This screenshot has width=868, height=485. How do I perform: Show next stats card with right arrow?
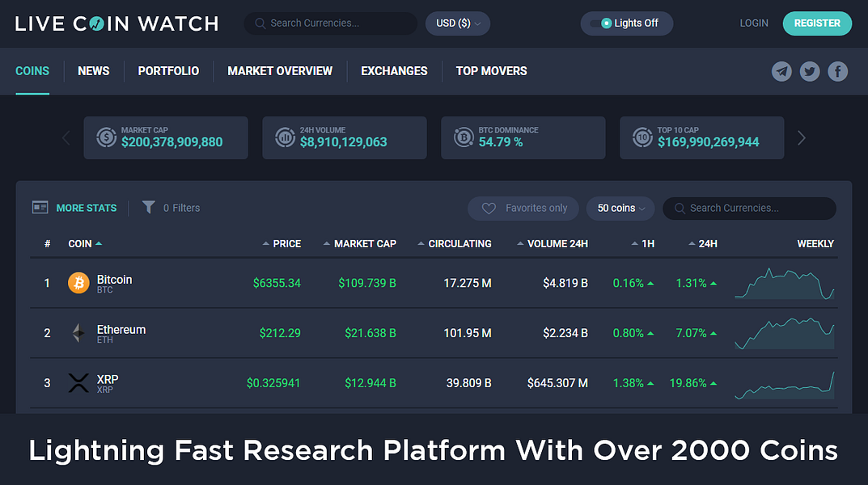801,137
